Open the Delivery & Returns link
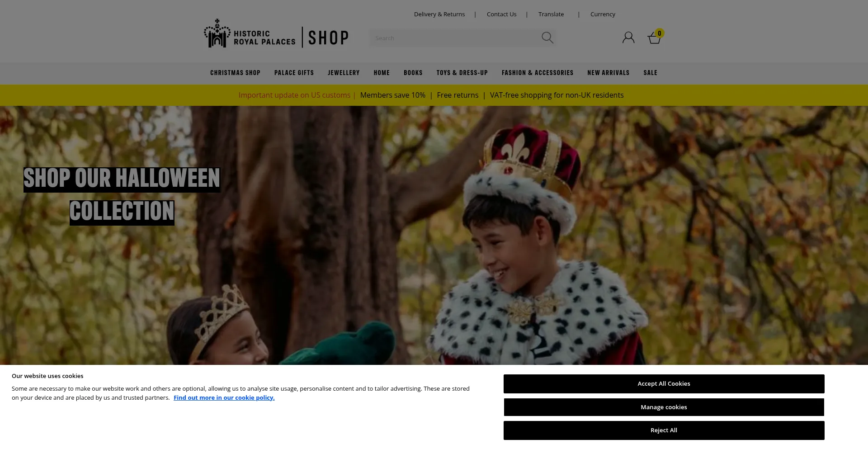The height and width of the screenshot is (449, 868). pyautogui.click(x=439, y=14)
